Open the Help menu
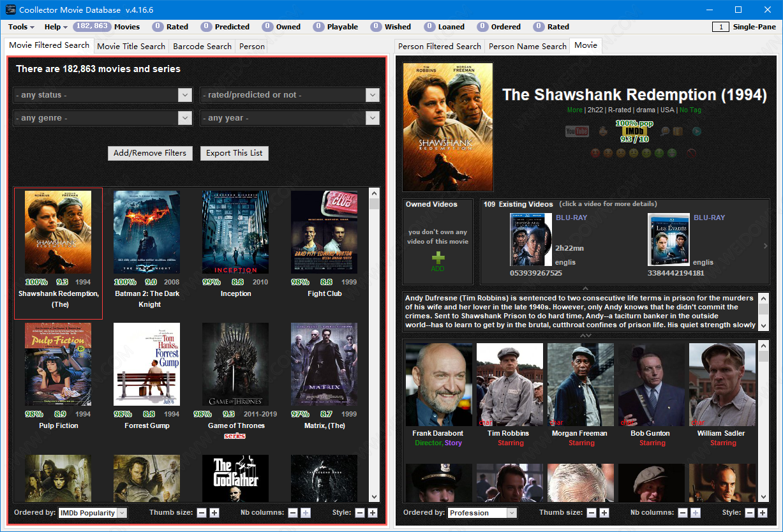This screenshot has height=532, width=783. [x=56, y=27]
